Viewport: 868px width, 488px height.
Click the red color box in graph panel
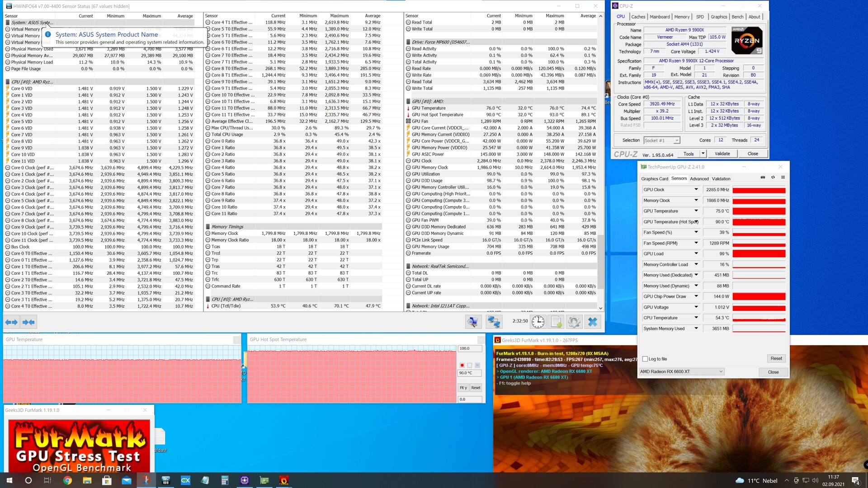(462, 365)
